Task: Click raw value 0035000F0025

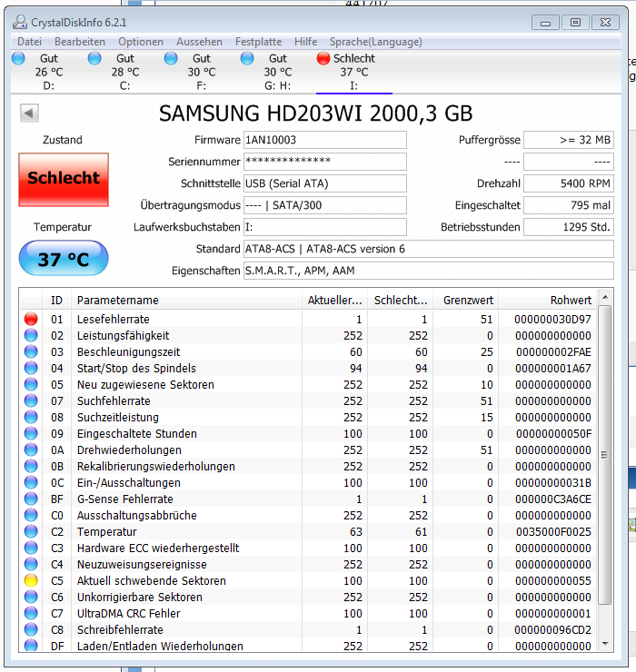Action: click(553, 532)
